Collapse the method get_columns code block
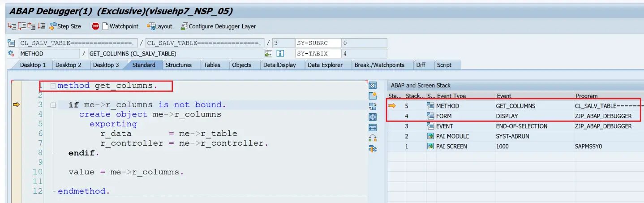644x203 pixels. tap(53, 86)
